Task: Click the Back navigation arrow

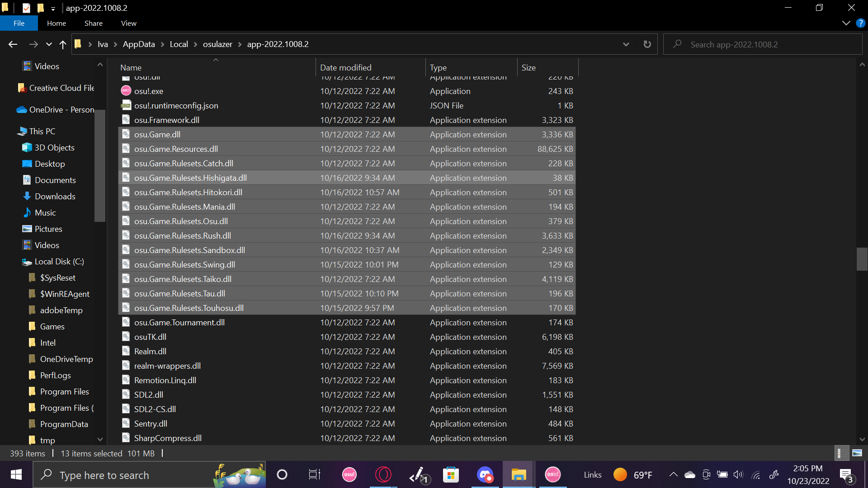Action: point(13,44)
